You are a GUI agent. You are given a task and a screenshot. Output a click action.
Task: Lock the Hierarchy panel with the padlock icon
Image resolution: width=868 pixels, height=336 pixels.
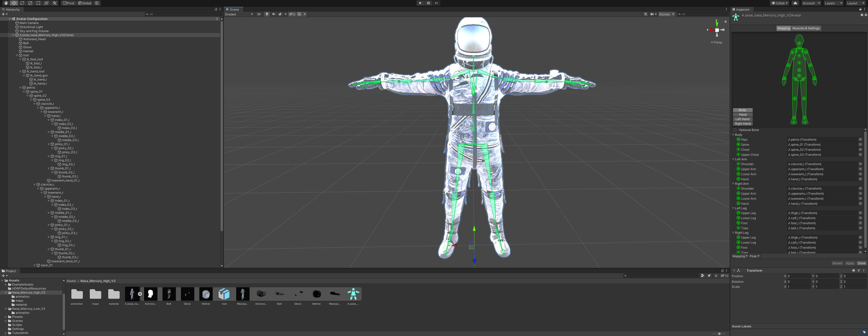(216, 9)
